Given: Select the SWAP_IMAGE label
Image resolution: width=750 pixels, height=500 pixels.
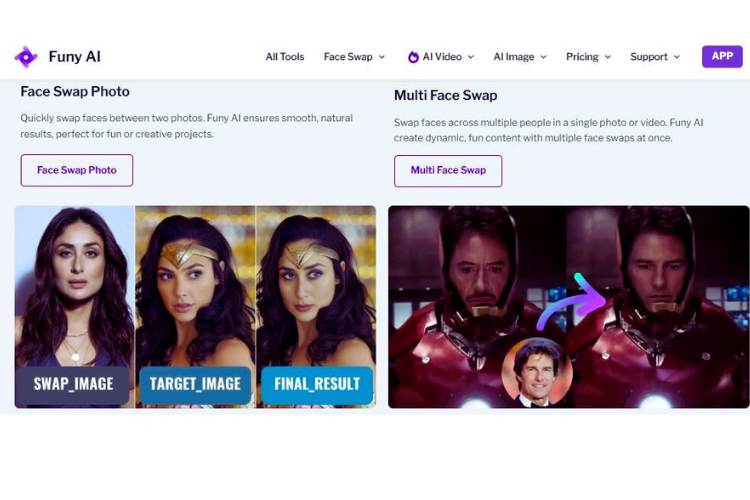Looking at the screenshot, I should pos(74,384).
